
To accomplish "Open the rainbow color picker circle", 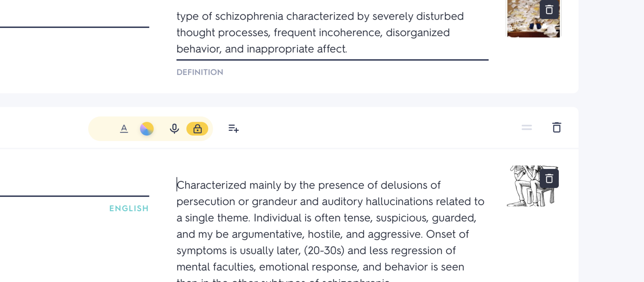I will pyautogui.click(x=147, y=129).
